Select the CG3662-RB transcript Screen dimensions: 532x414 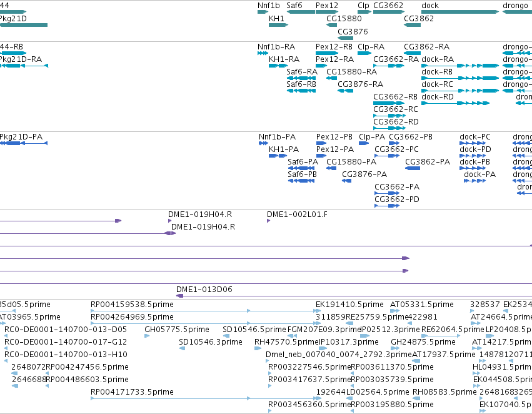(389, 103)
